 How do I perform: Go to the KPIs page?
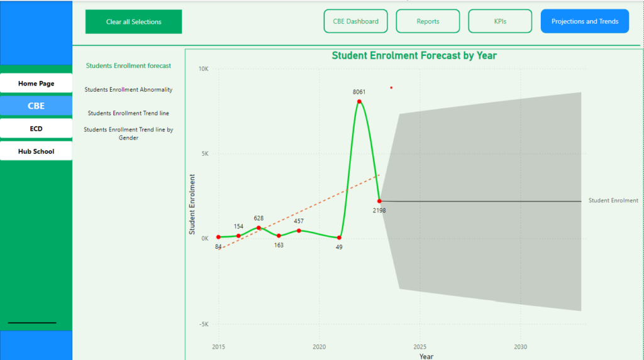pos(500,21)
